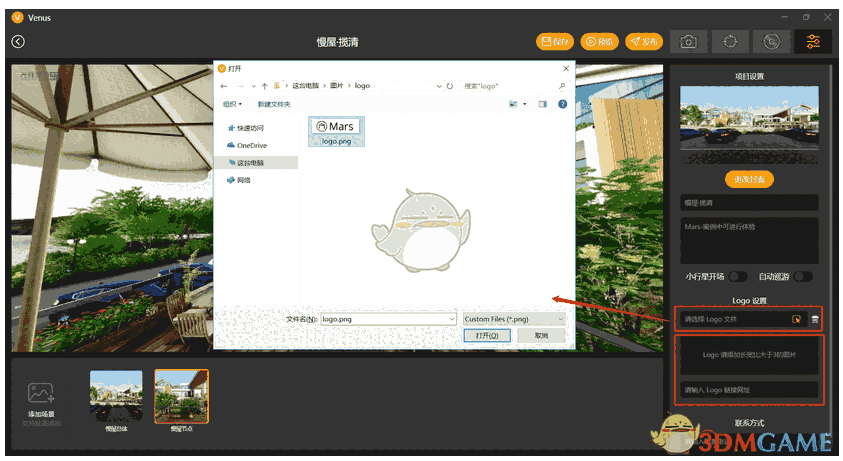Select the crosshair target tool in Venus toolbar
This screenshot has height=461, width=843.
click(x=730, y=41)
